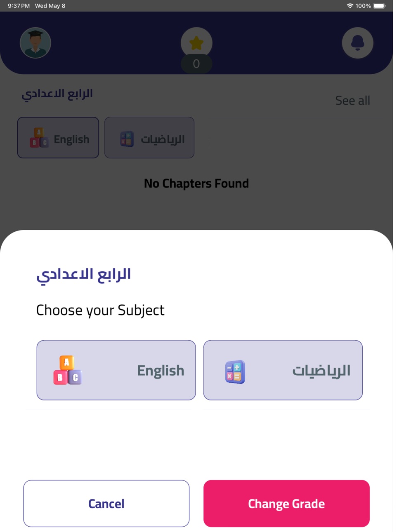Check the Wi-Fi status icon

tap(350, 6)
